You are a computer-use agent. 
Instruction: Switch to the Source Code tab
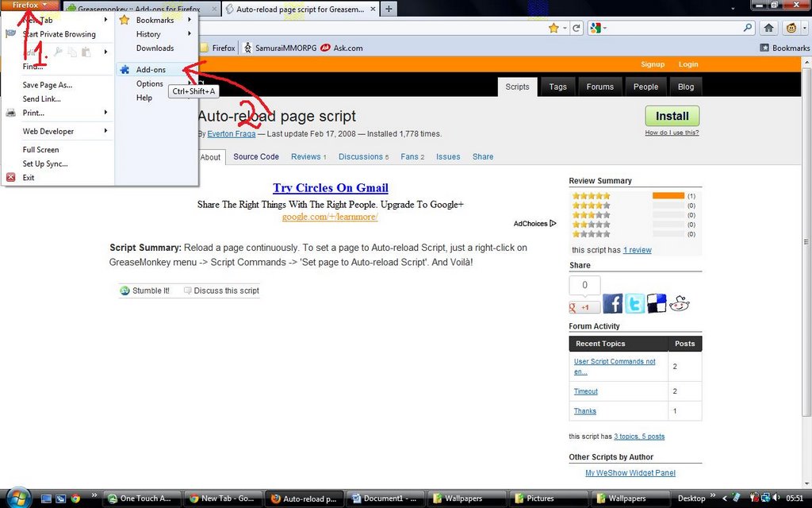coord(255,156)
